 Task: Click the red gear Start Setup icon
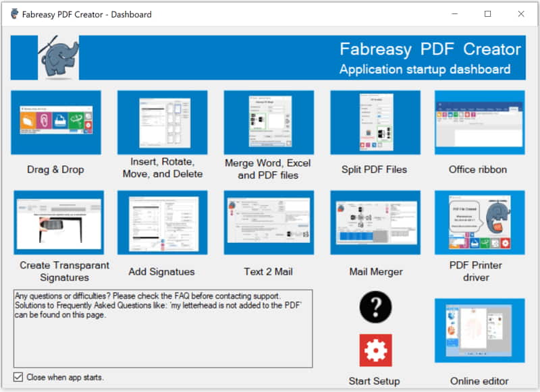375,350
